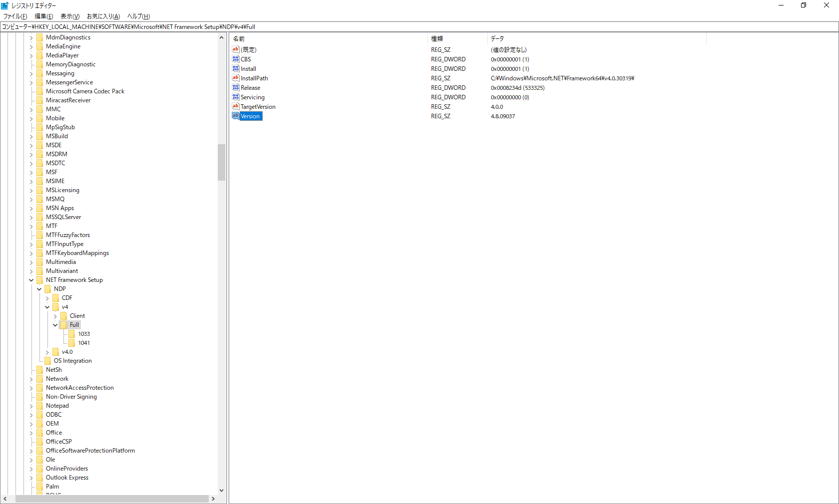
Task: Click the folder icon for NET Framework Setup
Action: (x=39, y=280)
